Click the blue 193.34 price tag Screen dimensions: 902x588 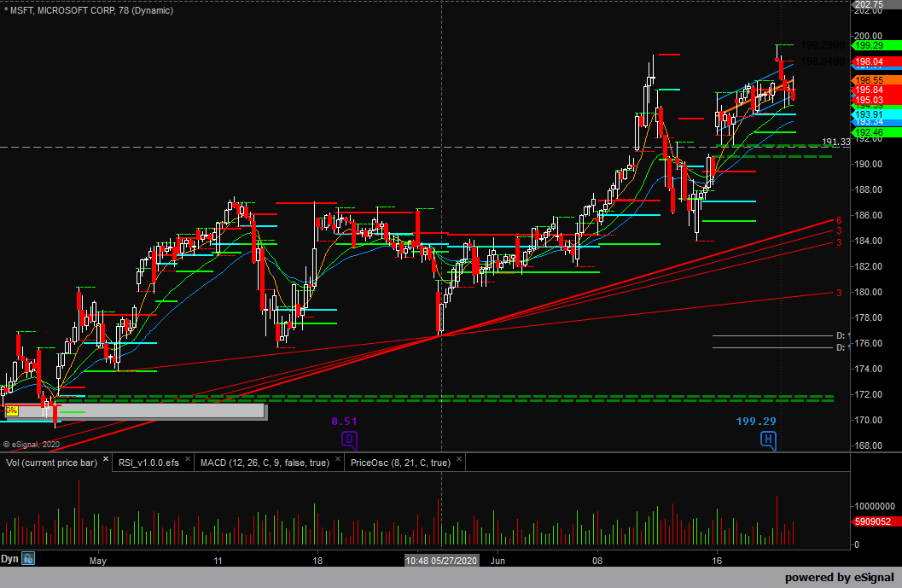[x=876, y=122]
